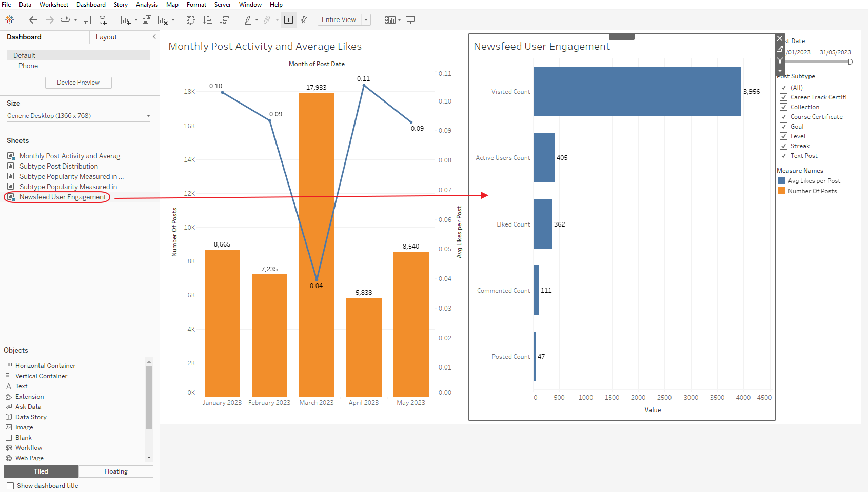Screen dimensions: 868x492
Task: Select the Image object
Action: [24, 427]
